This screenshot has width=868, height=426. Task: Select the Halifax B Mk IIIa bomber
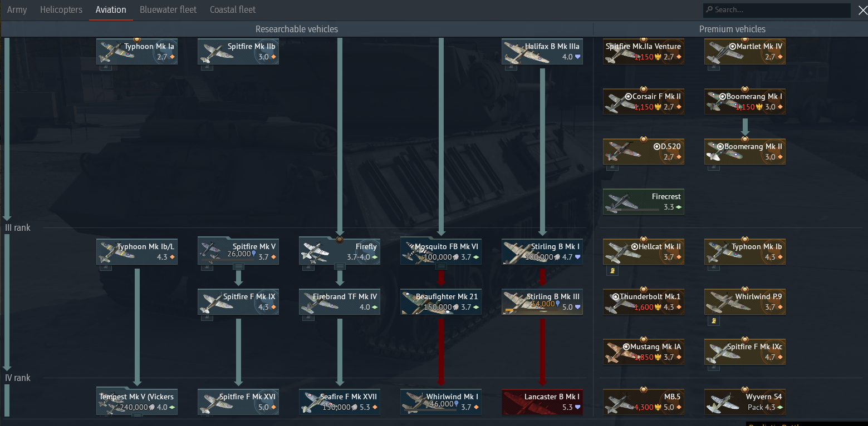coord(542,51)
